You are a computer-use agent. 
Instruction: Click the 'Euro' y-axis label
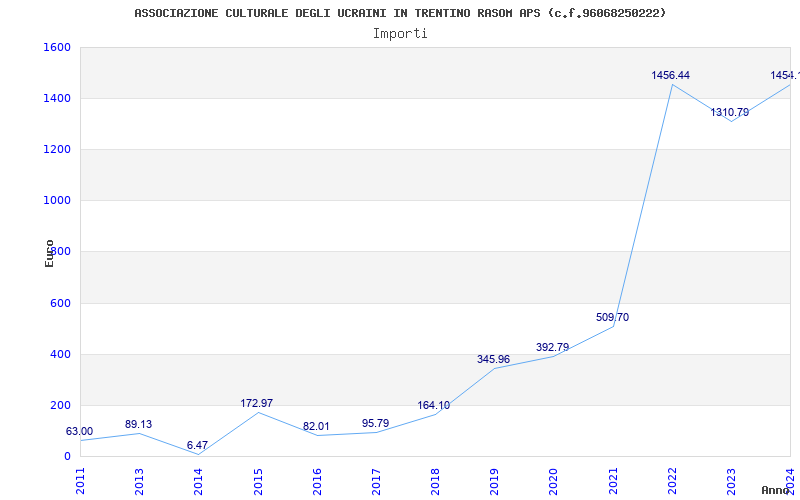point(49,254)
